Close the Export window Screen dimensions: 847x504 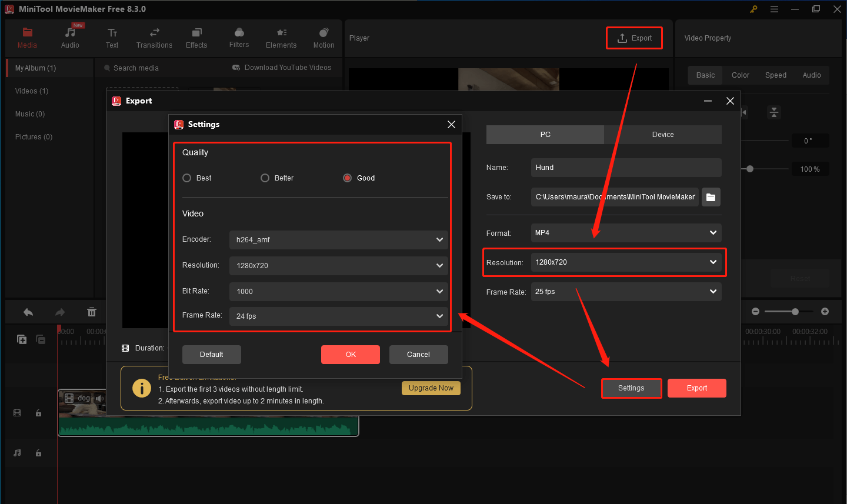(x=730, y=101)
